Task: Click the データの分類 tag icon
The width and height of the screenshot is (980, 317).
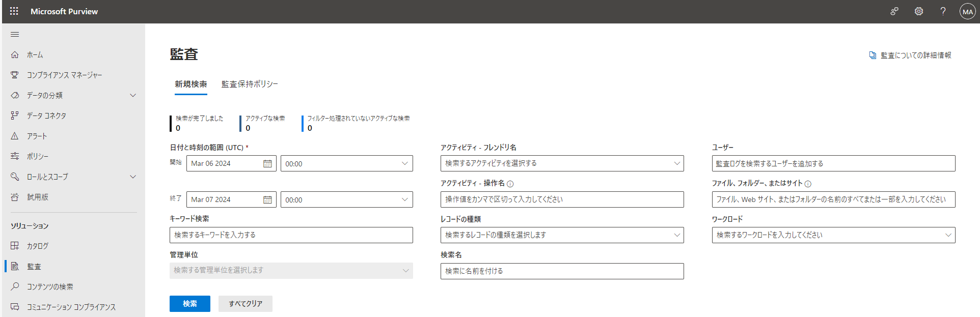Action: (15, 95)
